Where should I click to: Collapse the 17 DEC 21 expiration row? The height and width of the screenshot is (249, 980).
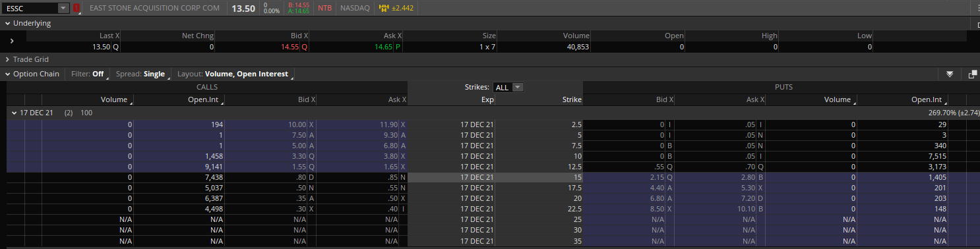point(14,113)
